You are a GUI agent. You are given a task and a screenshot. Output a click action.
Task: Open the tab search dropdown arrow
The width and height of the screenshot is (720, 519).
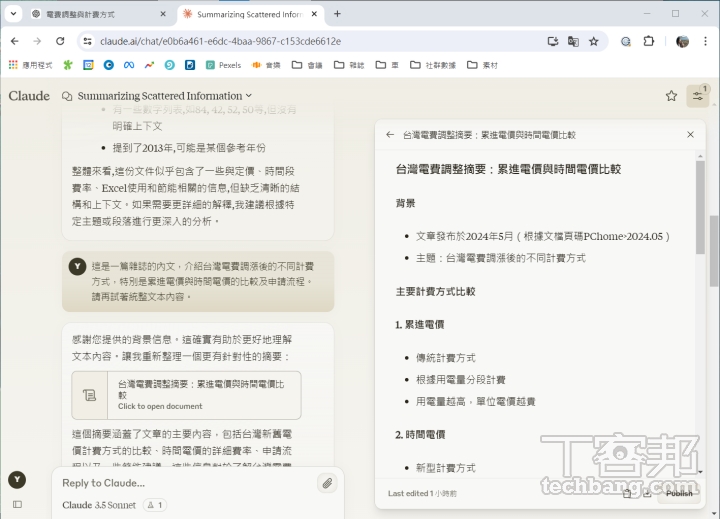pos(13,14)
